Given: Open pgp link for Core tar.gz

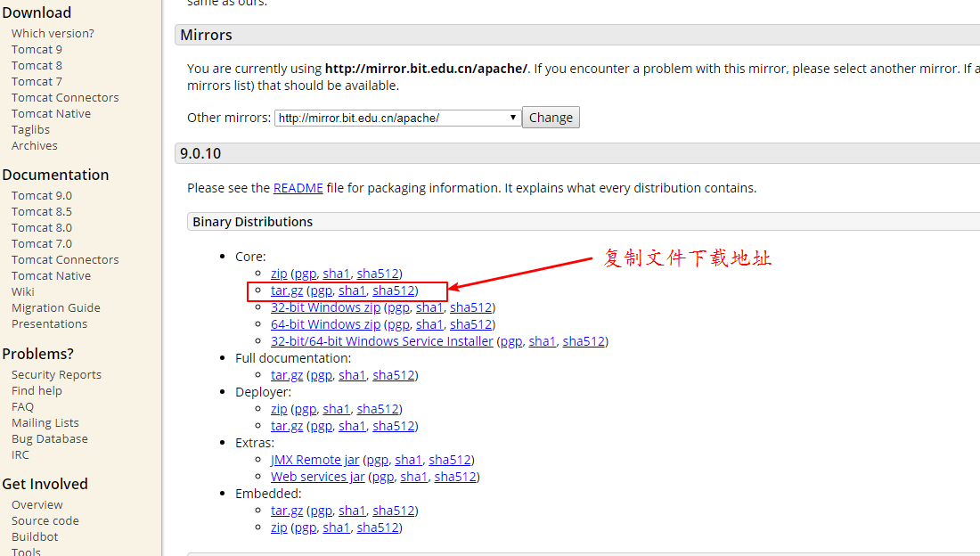Looking at the screenshot, I should point(322,290).
